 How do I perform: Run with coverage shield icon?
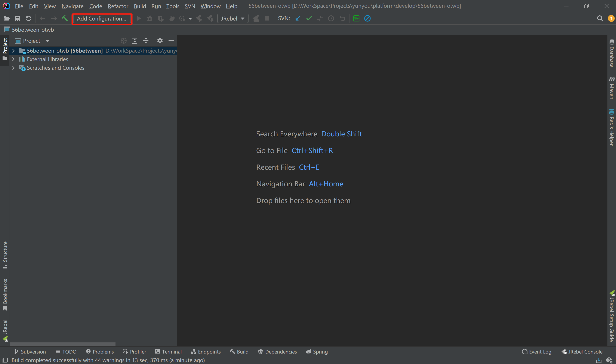(x=161, y=18)
